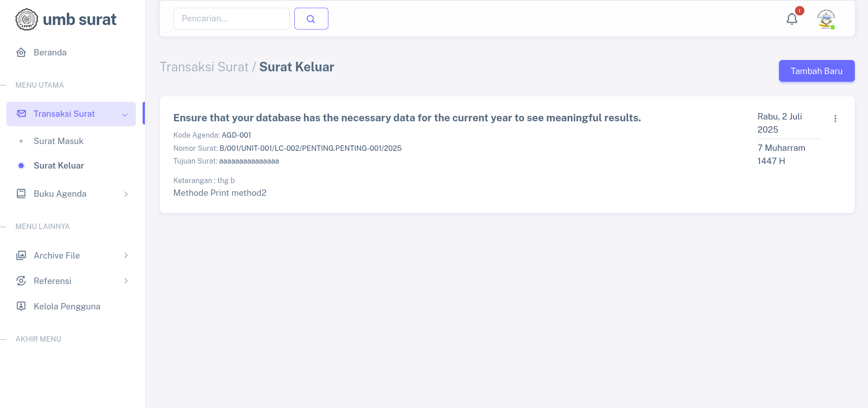Click the Archive File image icon
This screenshot has width=868, height=408.
click(x=21, y=255)
